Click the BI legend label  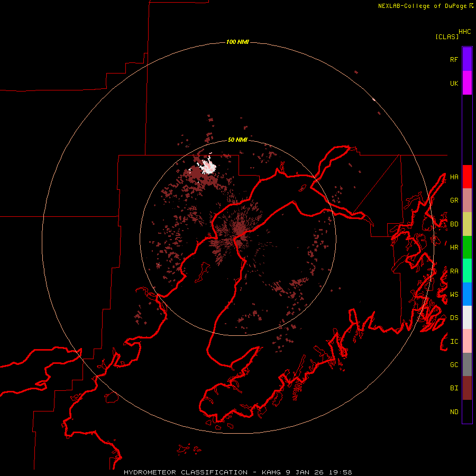click(x=454, y=388)
